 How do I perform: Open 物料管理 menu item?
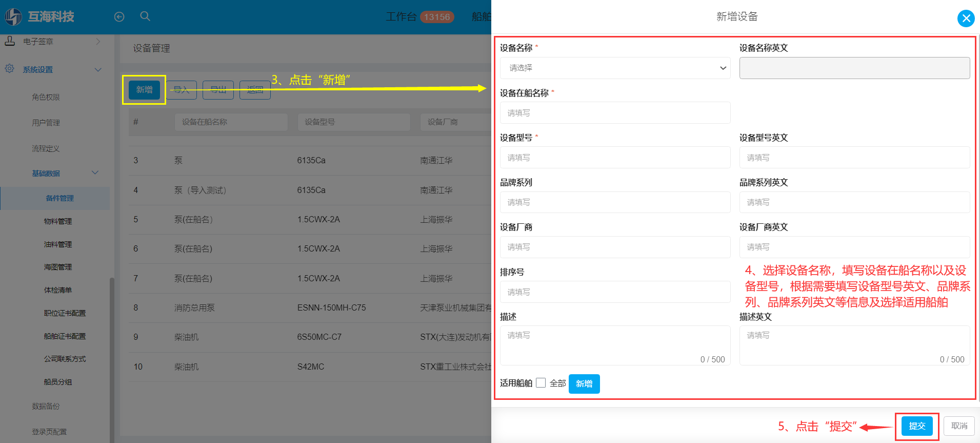tap(57, 221)
